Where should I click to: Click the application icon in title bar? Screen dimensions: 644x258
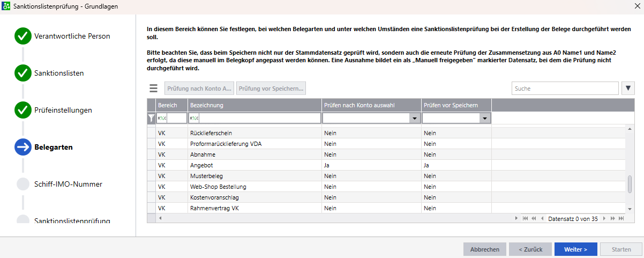[x=6, y=6]
